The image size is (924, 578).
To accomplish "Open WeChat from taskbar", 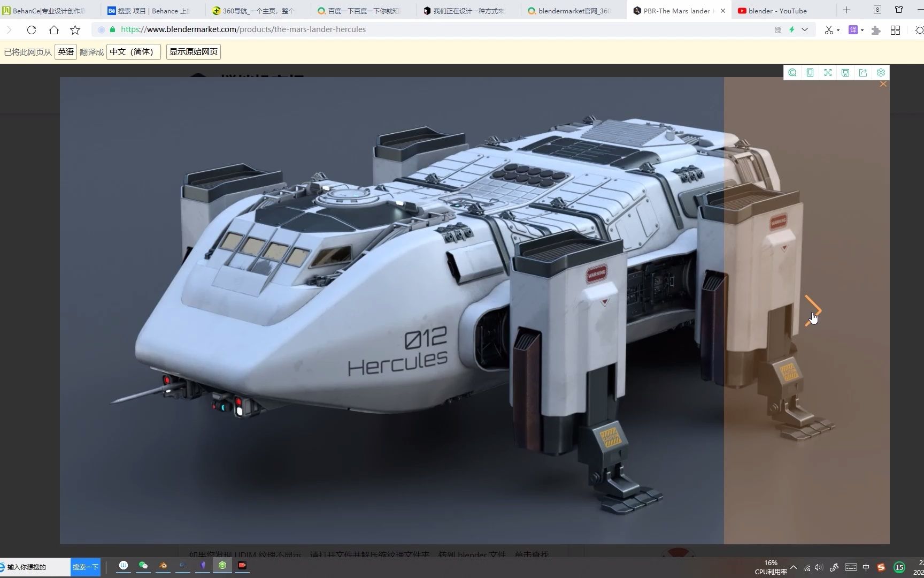I will (143, 565).
